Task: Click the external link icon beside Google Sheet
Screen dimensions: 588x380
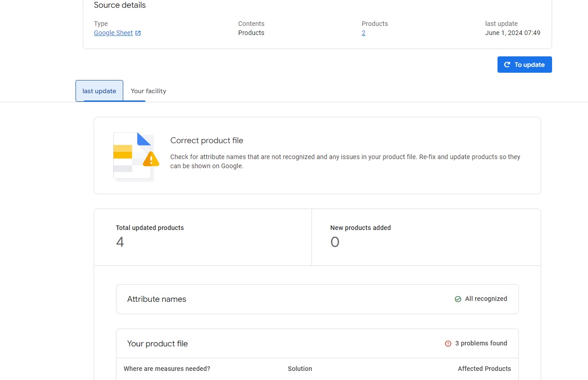Action: coord(138,33)
